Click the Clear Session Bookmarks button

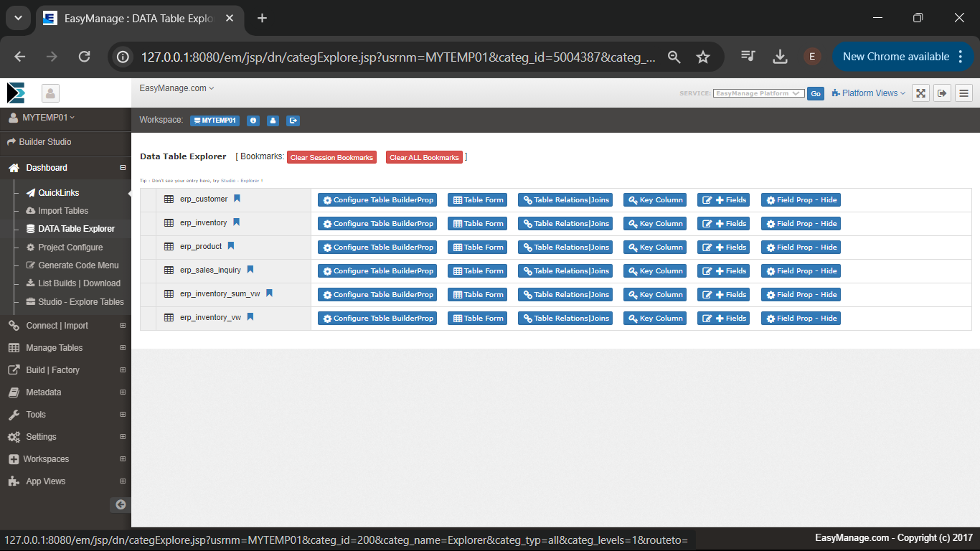(x=331, y=157)
